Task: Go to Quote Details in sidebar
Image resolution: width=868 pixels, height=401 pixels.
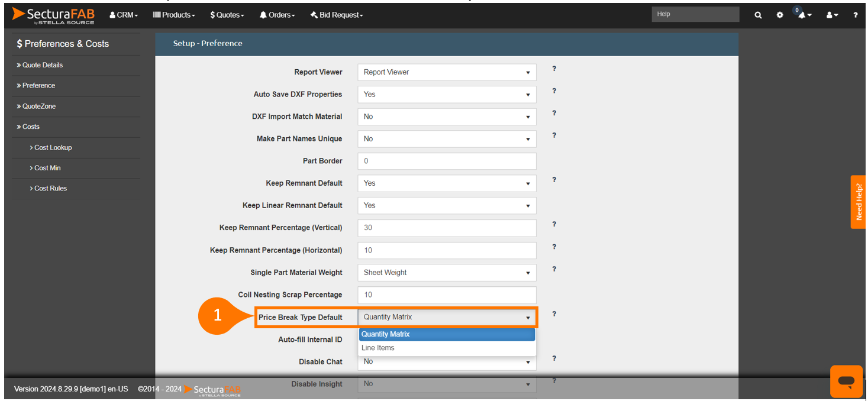Action: pyautogui.click(x=43, y=65)
